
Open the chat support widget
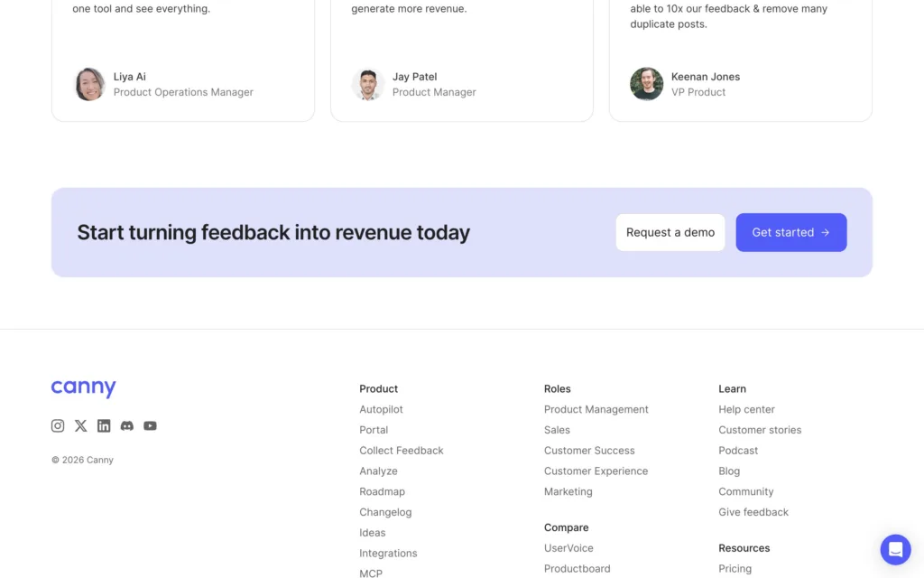[895, 550]
